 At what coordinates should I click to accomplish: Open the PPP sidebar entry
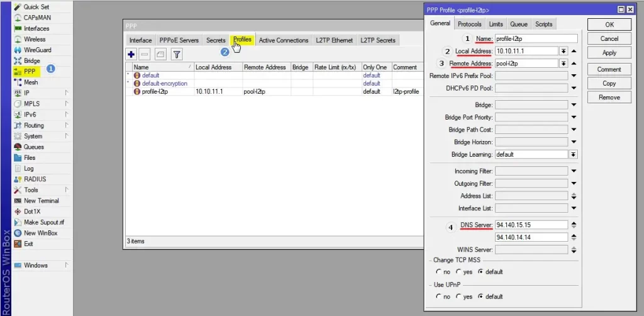(x=30, y=72)
